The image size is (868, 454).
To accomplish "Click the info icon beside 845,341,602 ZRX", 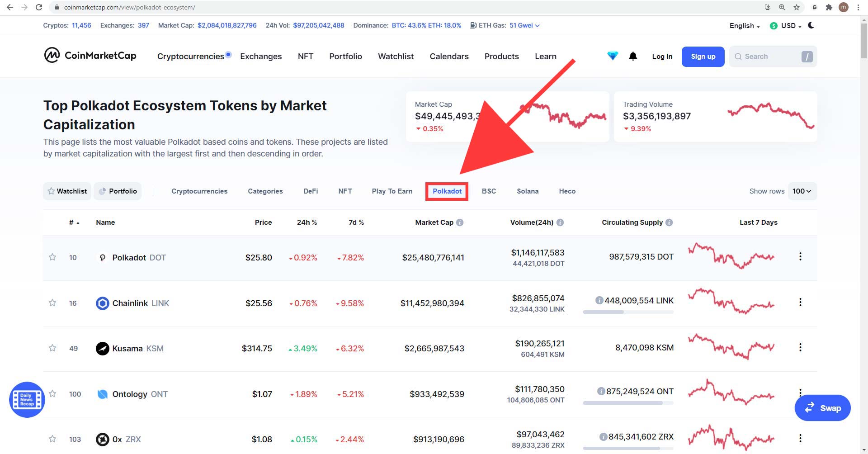I will tap(603, 437).
